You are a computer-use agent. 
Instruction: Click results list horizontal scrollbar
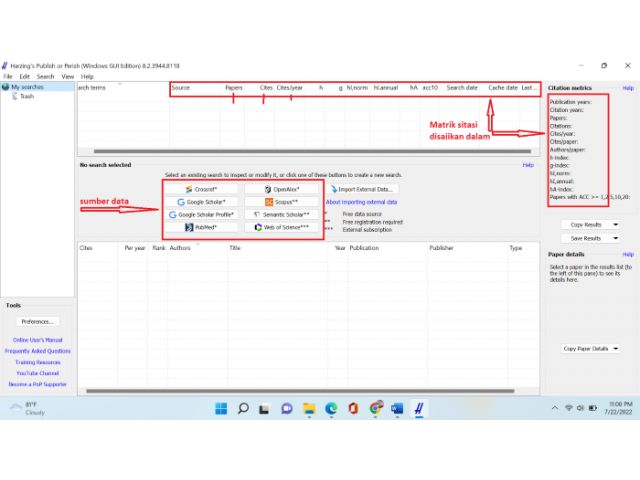[x=300, y=391]
